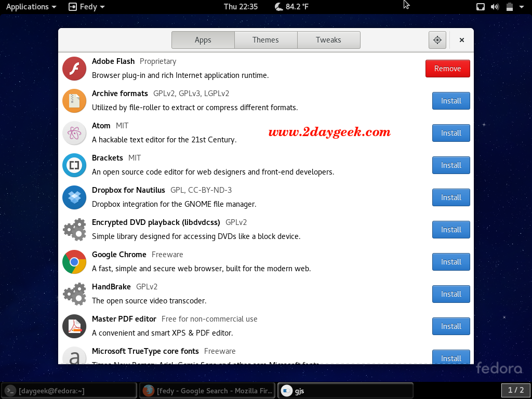Click the gjs toggle icon in taskbar
Viewport: 532px width, 399px height.
[287, 391]
